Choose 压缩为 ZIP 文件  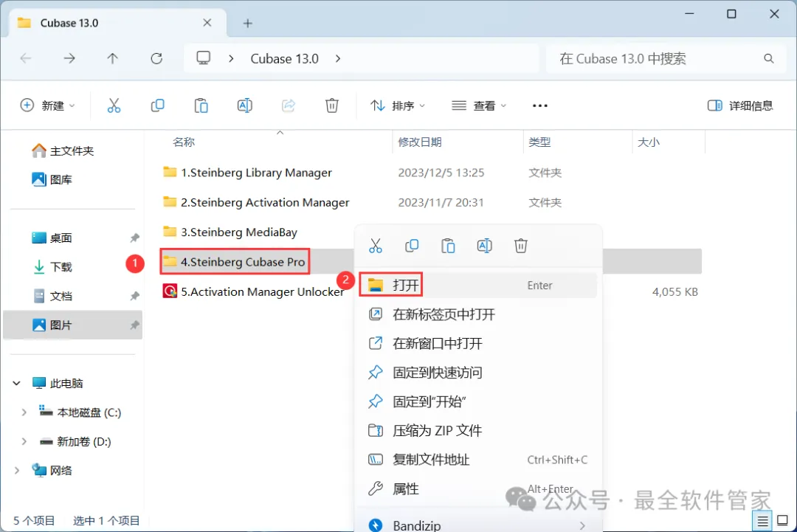(478, 431)
